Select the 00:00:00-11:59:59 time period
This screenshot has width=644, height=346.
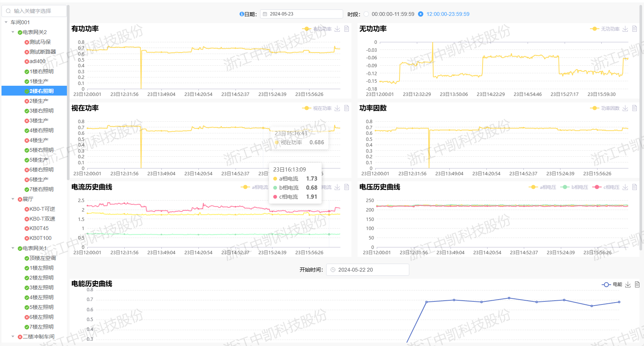[366, 14]
